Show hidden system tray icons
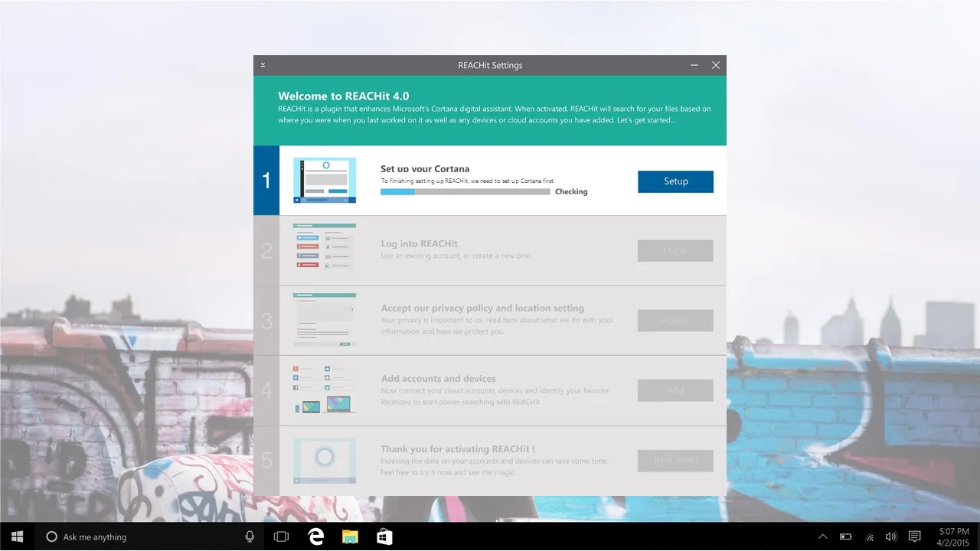The image size is (980, 551). [823, 536]
